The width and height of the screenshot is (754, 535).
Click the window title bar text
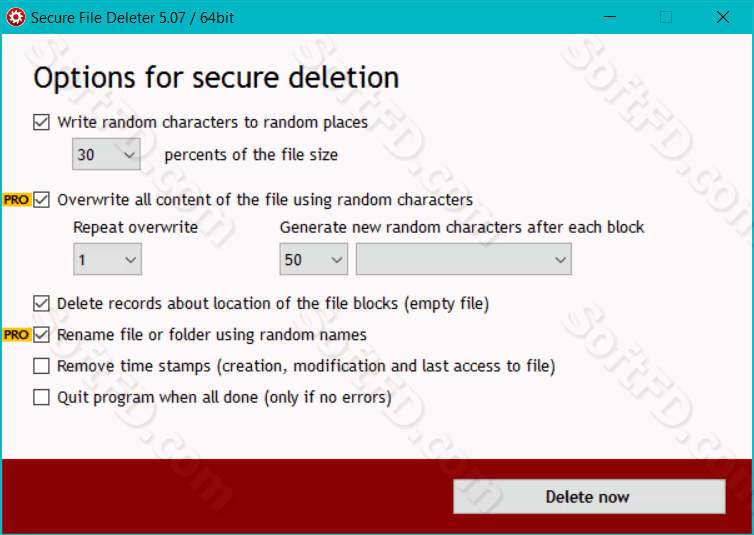[x=133, y=18]
